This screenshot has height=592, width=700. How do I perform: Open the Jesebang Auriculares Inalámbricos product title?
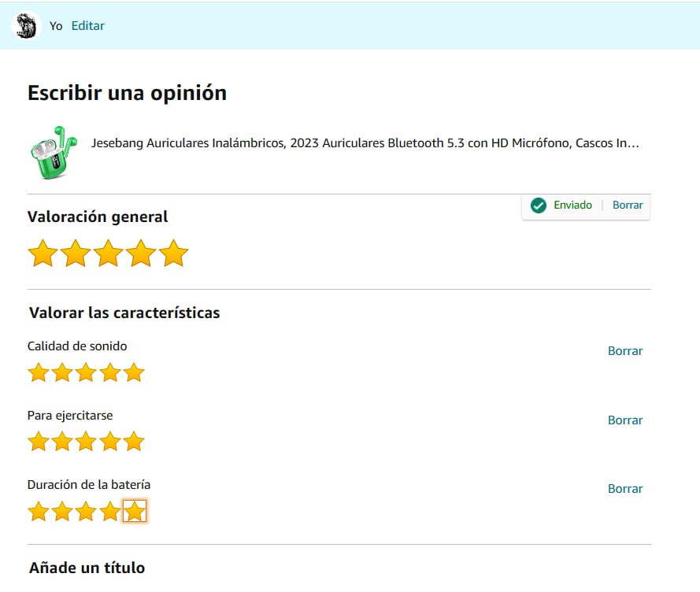[365, 142]
